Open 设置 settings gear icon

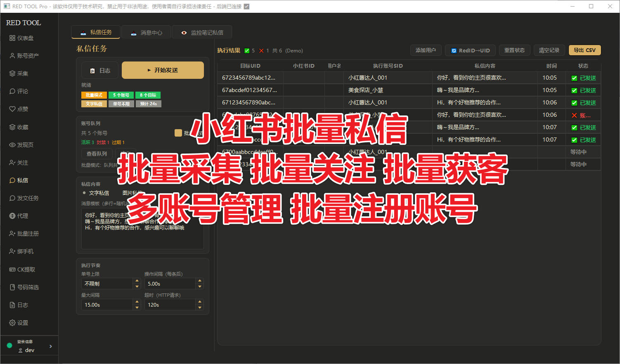[x=12, y=323]
